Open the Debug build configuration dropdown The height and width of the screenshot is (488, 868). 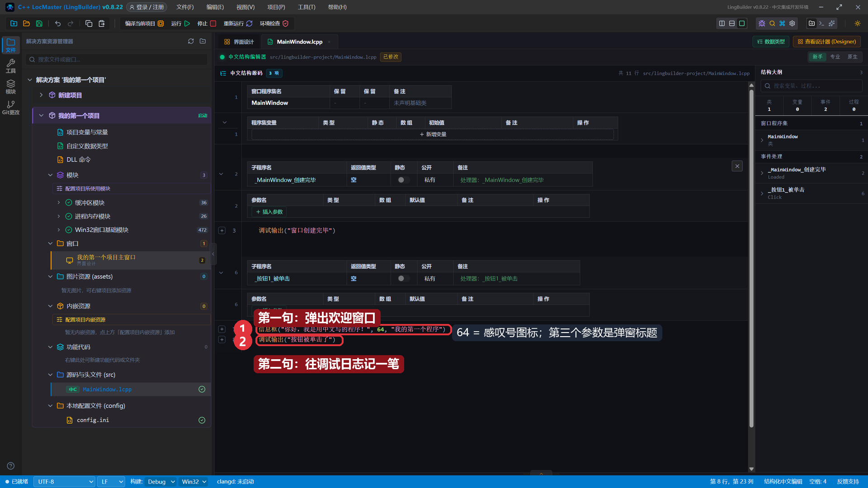[160, 482]
